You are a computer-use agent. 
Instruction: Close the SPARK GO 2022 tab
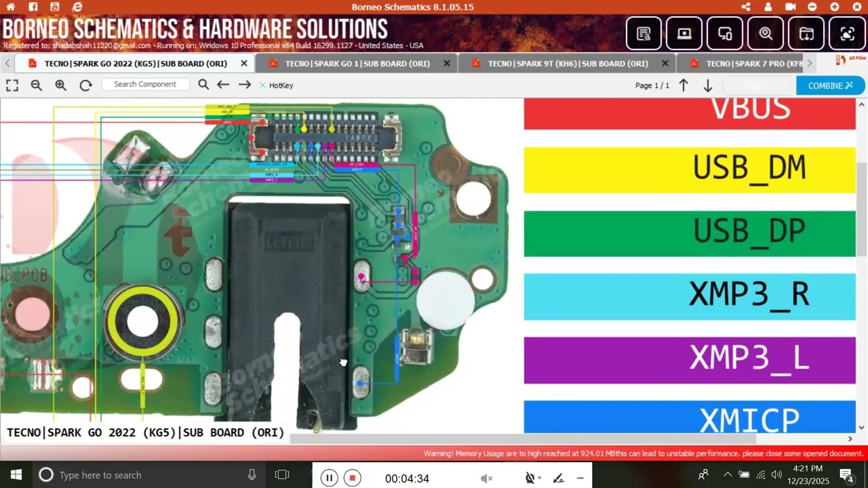point(244,63)
